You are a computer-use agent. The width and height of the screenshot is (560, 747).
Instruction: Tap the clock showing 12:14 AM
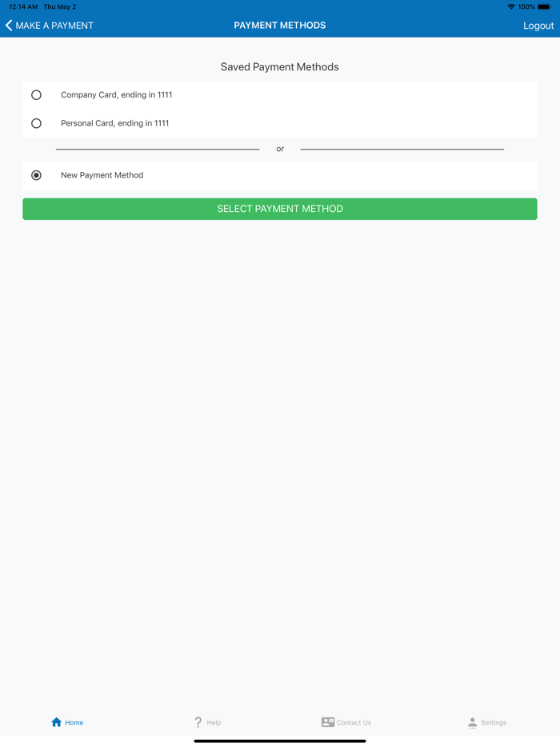click(20, 6)
